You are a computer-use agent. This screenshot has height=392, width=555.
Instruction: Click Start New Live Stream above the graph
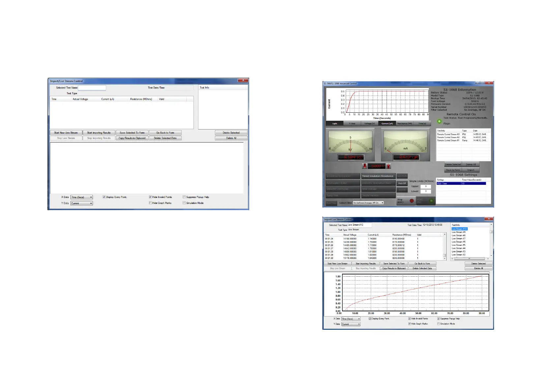click(x=337, y=264)
